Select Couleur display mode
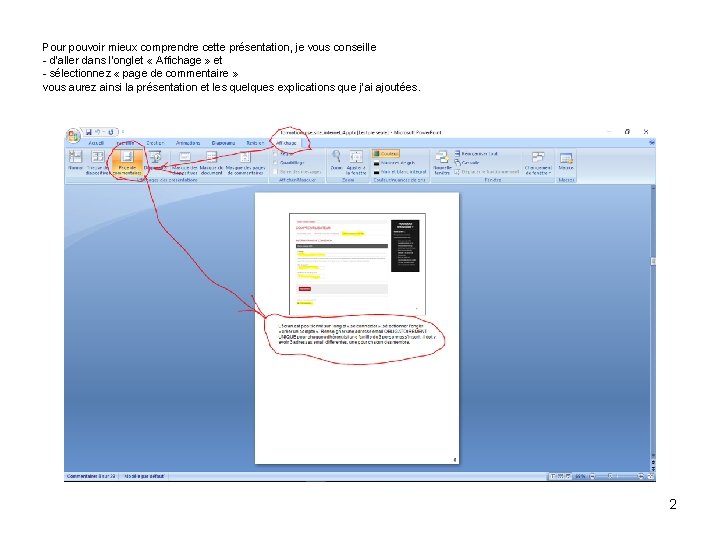Image resolution: width=720 pixels, height=540 pixels. click(386, 154)
